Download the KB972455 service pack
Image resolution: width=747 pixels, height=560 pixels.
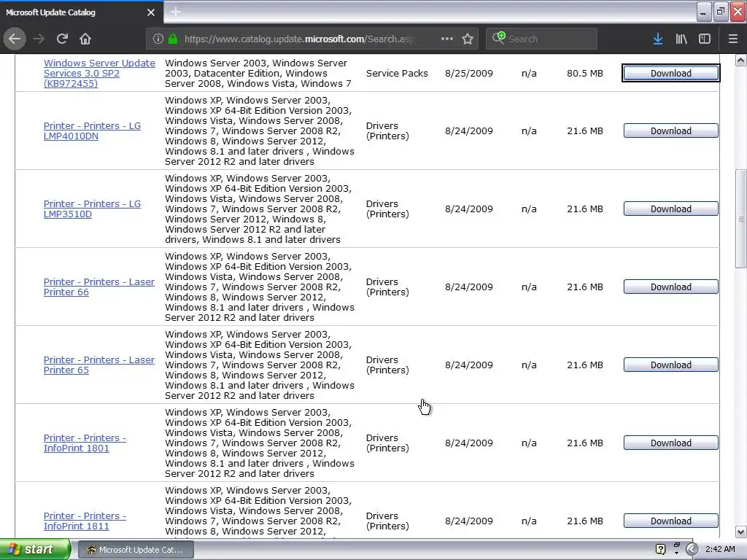[x=671, y=74]
